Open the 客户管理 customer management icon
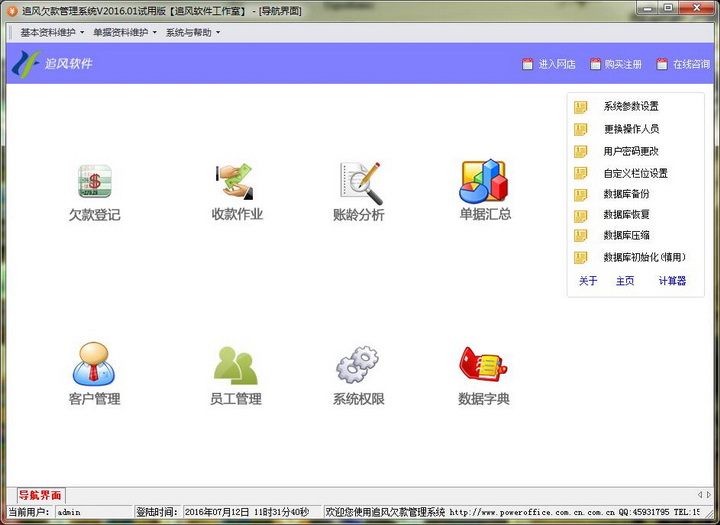The height and width of the screenshot is (525, 720). click(x=94, y=364)
